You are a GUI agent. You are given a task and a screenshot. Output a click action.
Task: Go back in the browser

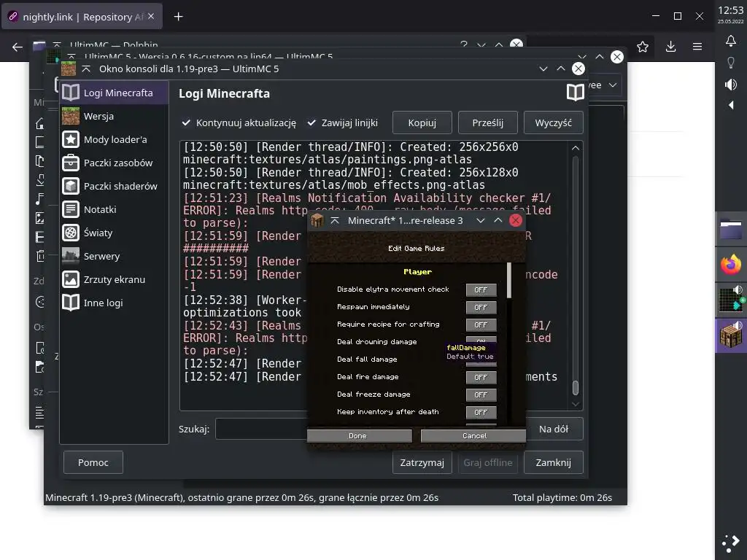tap(18, 47)
